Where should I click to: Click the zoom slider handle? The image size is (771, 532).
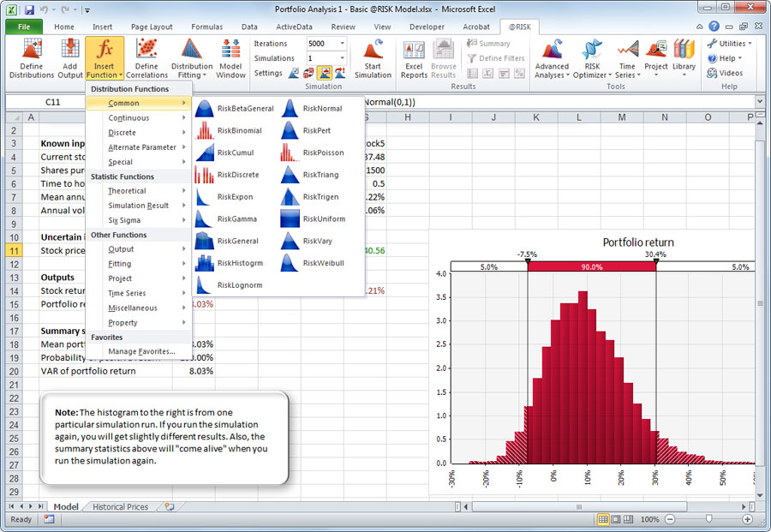[708, 519]
